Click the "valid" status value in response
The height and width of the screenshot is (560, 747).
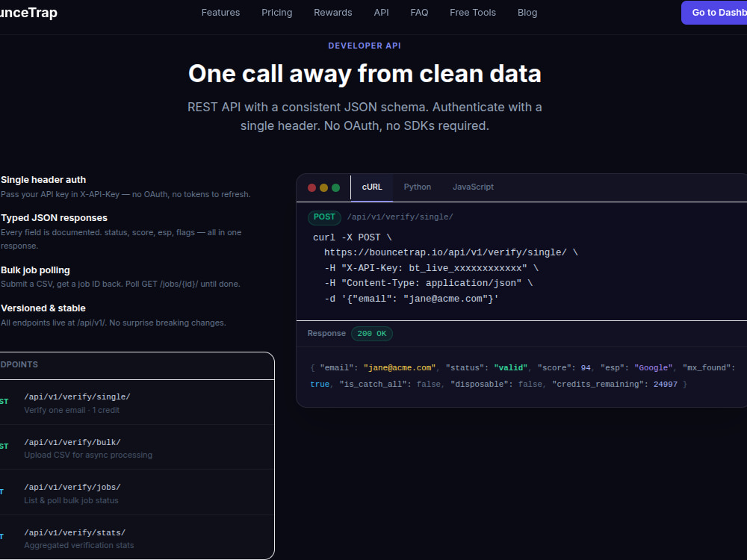[x=511, y=368]
